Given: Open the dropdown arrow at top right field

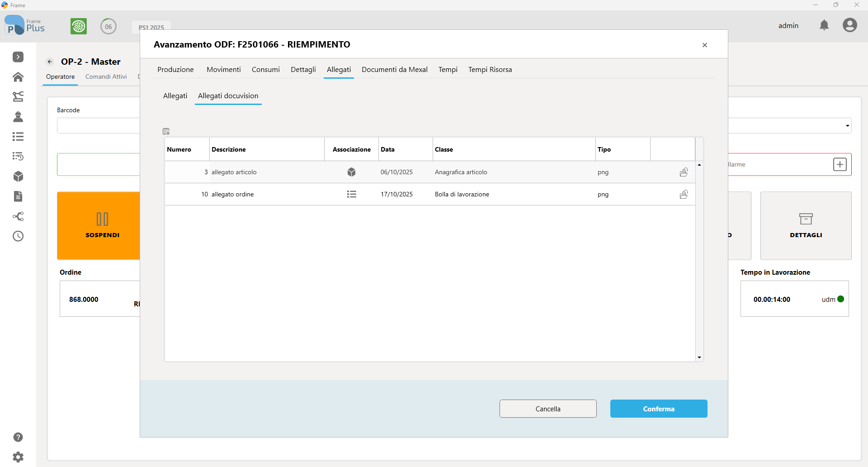Looking at the screenshot, I should [847, 126].
